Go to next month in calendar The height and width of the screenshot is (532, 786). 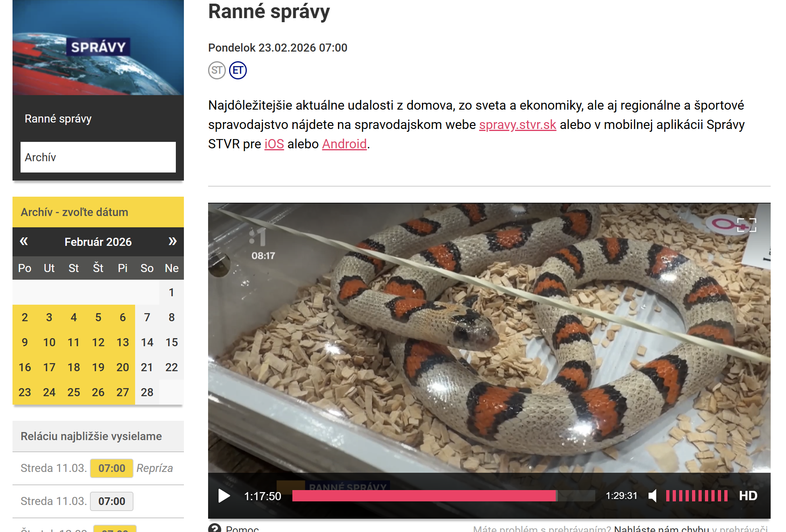[173, 241]
